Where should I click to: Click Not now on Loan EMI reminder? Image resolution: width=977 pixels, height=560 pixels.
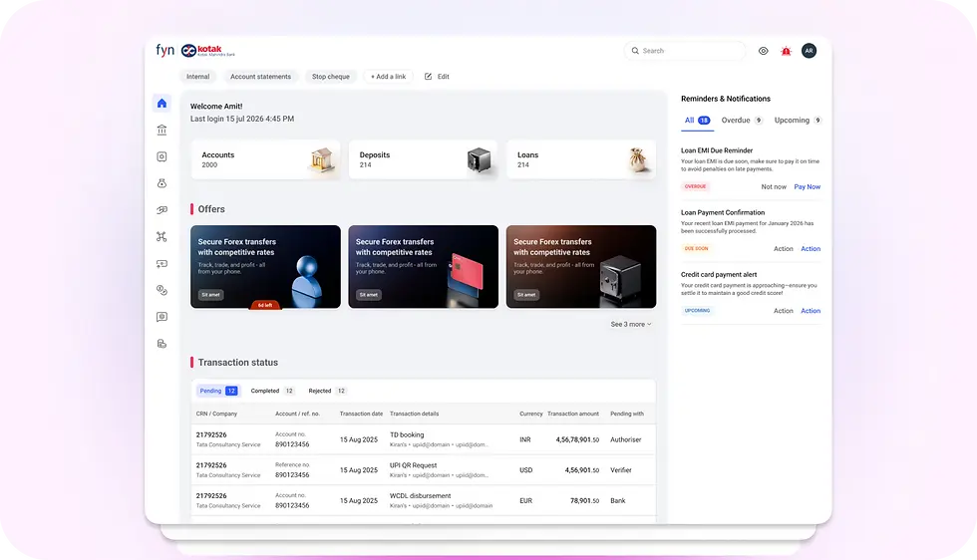[774, 187]
